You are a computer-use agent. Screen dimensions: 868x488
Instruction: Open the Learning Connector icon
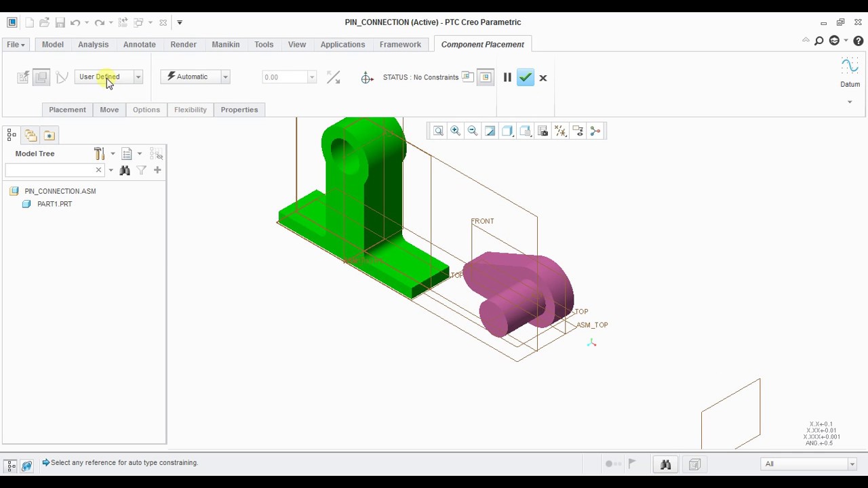point(835,41)
